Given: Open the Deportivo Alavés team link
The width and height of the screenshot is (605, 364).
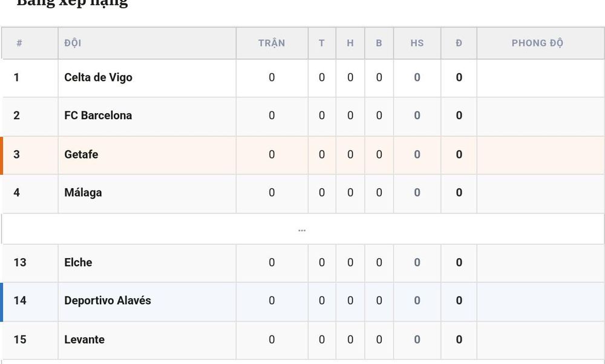Looking at the screenshot, I should click(108, 301).
